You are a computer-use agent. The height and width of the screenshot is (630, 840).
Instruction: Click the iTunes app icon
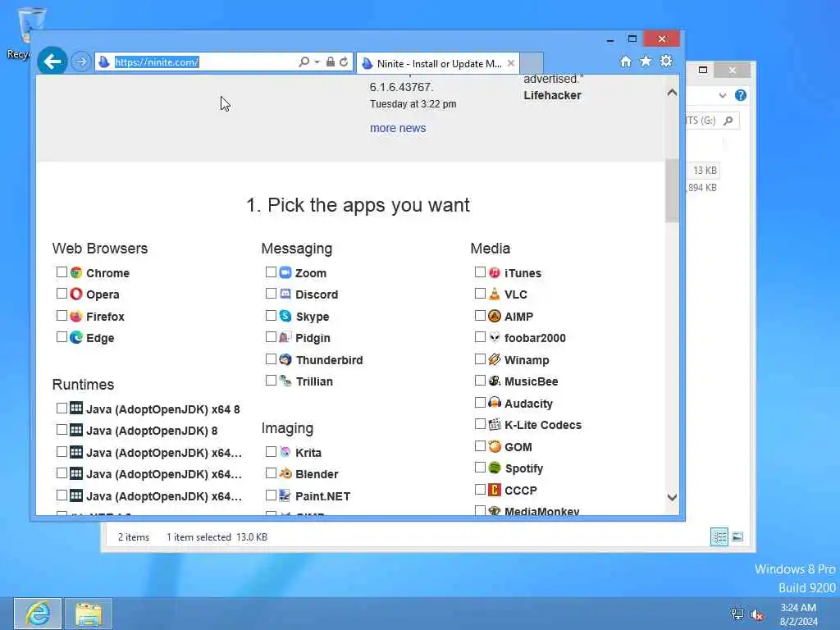[495, 272]
